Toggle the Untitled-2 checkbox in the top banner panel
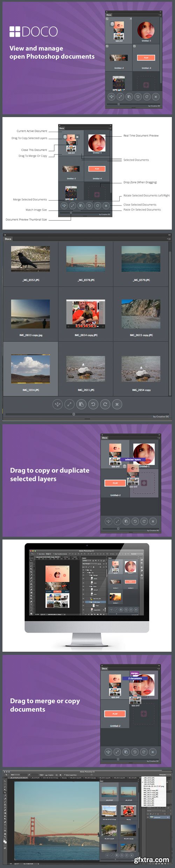 107,46
